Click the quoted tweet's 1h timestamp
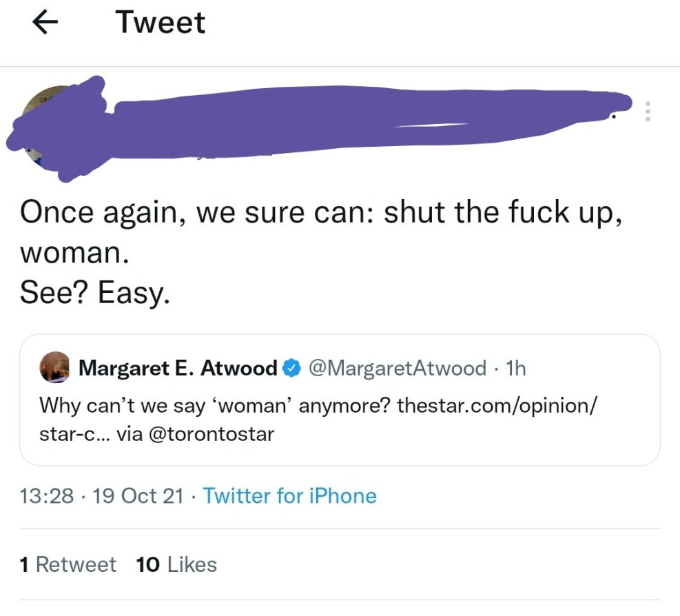680x616 pixels. coord(515,369)
